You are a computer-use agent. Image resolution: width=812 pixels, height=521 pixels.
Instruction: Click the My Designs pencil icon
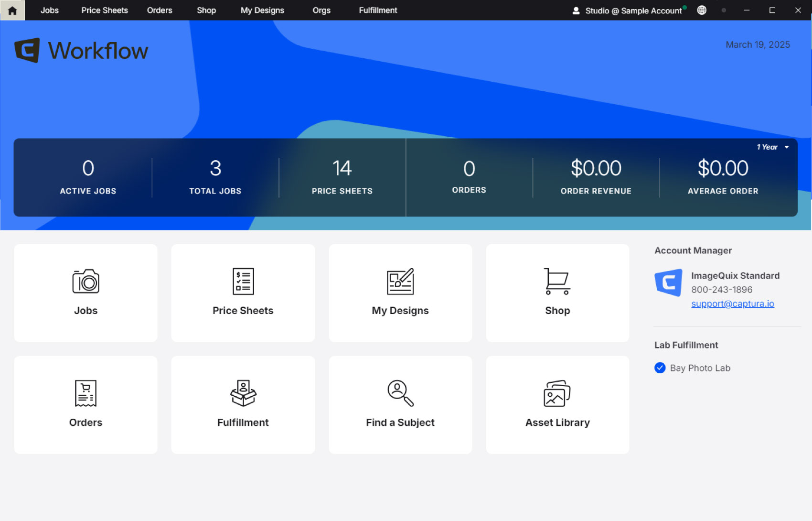[x=400, y=282]
